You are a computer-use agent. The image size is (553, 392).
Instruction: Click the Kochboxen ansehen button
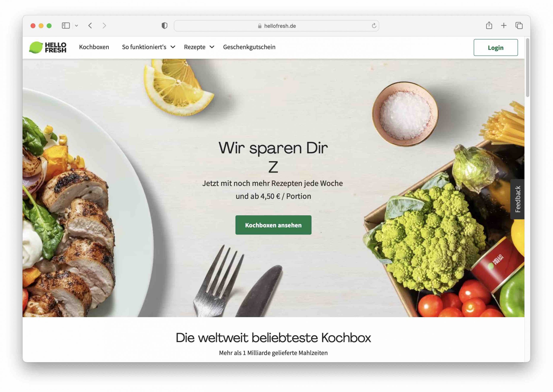[273, 225]
